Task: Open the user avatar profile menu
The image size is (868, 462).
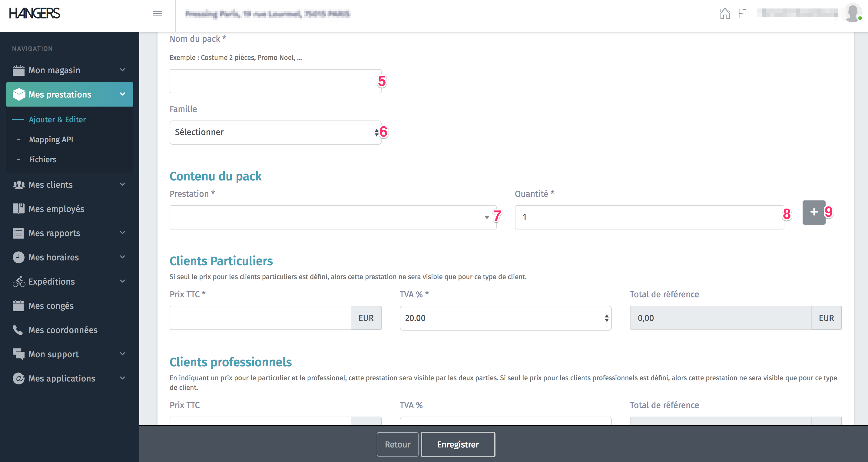Action: pos(853,13)
